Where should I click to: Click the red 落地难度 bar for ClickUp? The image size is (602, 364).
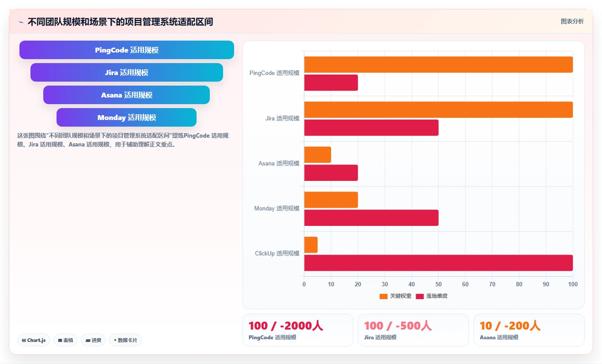438,263
